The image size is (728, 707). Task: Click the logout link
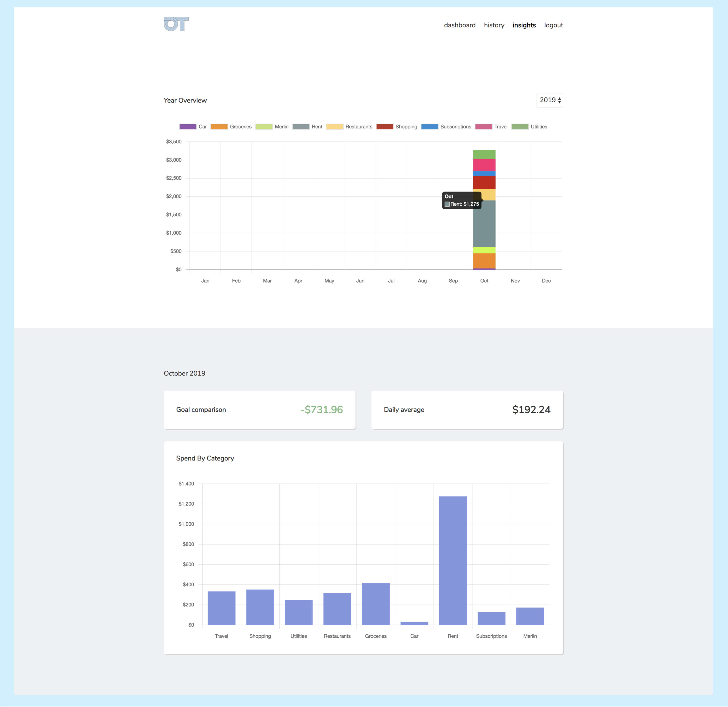553,25
